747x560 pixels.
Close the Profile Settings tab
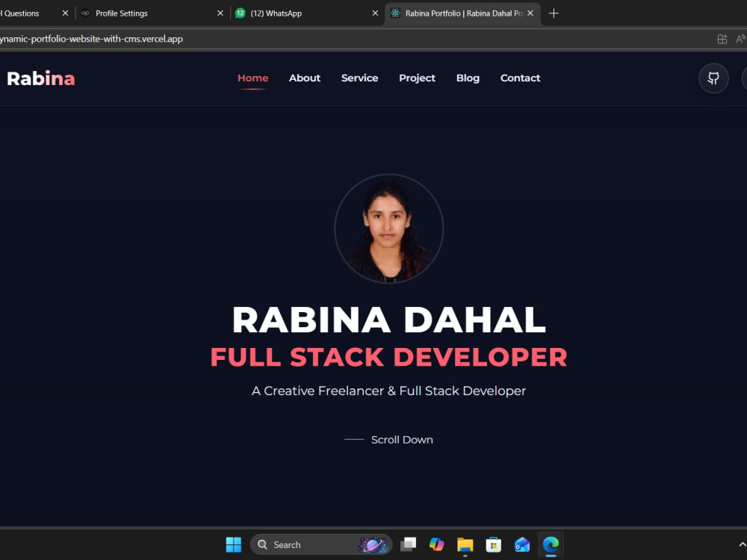point(220,13)
